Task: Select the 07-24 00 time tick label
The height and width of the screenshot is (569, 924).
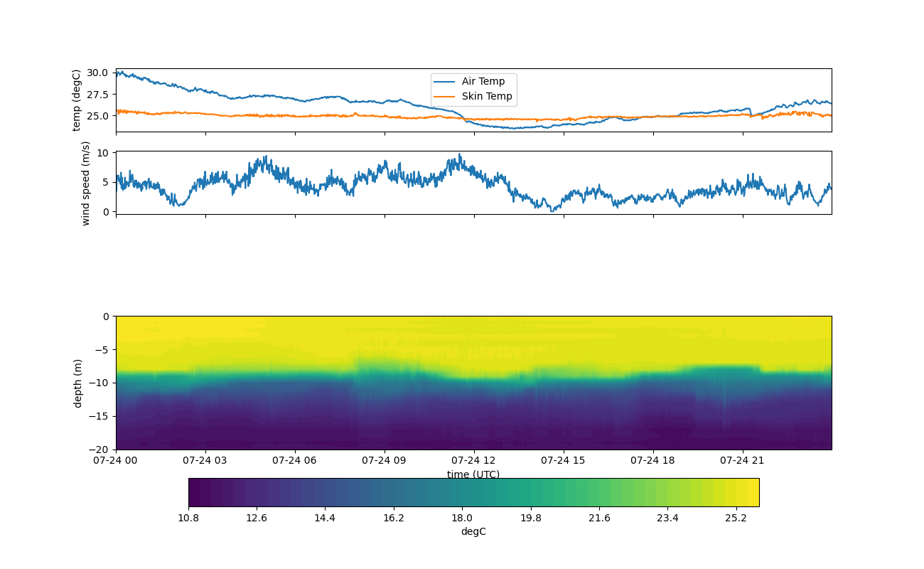Action: pos(116,461)
